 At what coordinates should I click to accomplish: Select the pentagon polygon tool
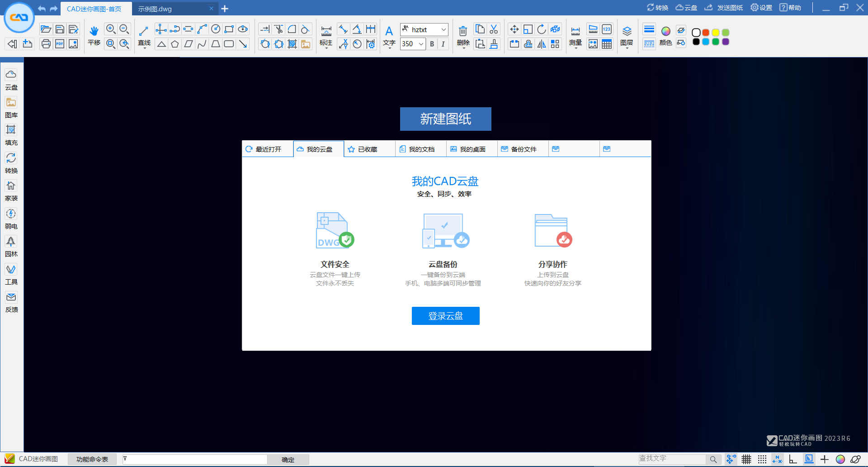[x=175, y=44]
